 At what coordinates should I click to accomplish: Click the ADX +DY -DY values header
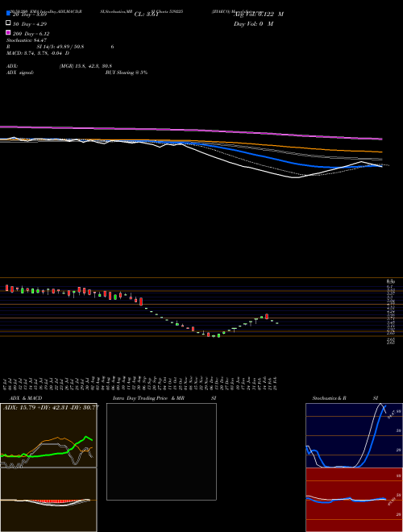(51, 408)
